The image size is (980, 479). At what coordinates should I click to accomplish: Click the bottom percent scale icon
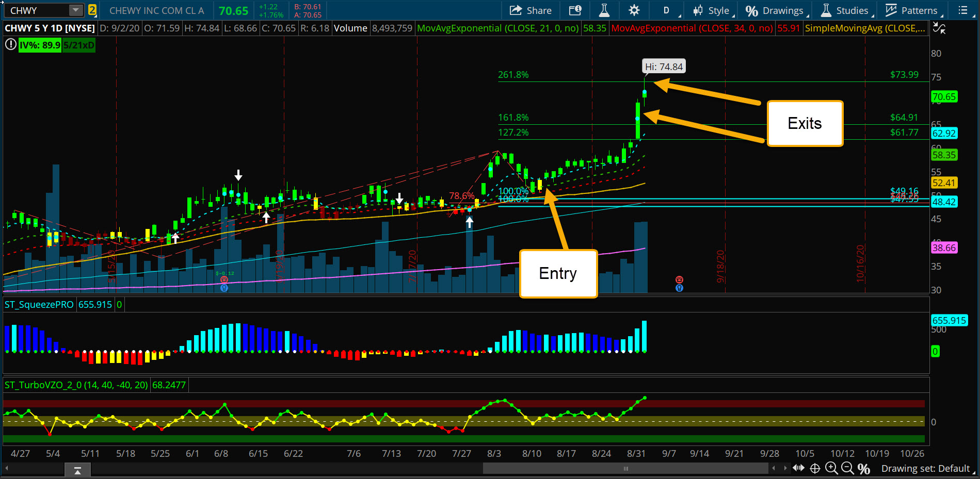864,469
